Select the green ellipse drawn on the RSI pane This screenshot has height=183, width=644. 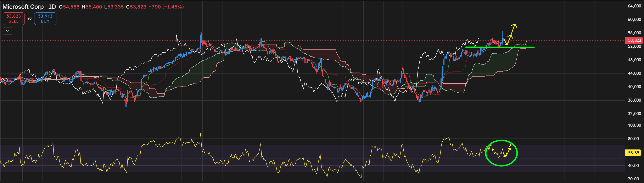tap(501, 153)
